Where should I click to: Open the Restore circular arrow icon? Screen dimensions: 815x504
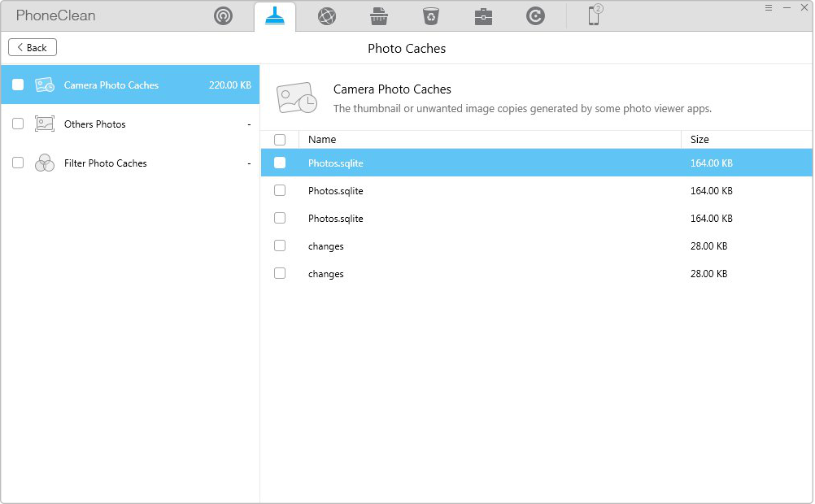pos(535,16)
